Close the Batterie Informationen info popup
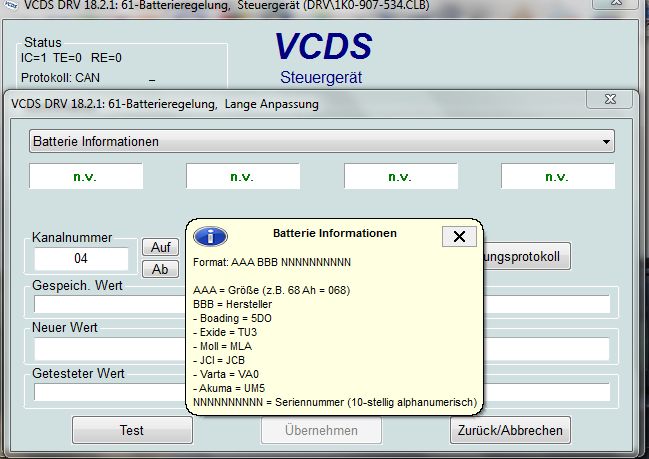649x459 pixels. 459,236
